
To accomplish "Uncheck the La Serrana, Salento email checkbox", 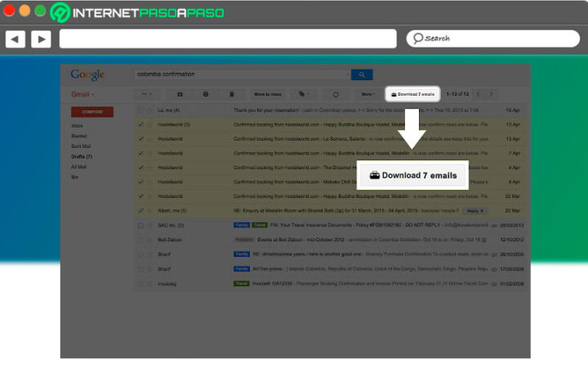I will pyautogui.click(x=140, y=139).
